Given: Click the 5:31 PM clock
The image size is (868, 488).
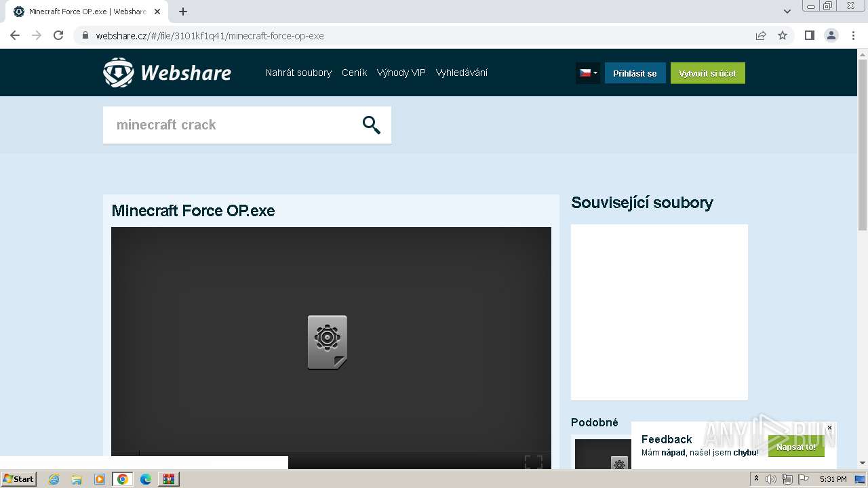Looking at the screenshot, I should pyautogui.click(x=833, y=479).
